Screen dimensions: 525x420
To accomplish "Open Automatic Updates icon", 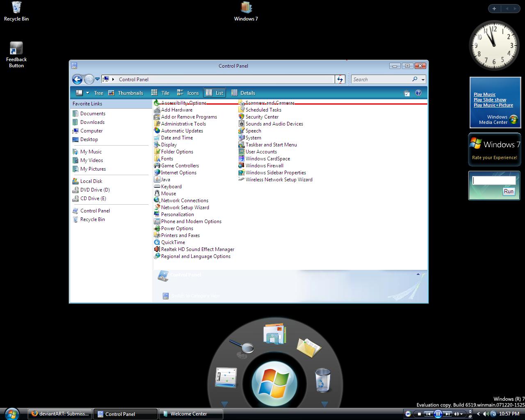I will [157, 131].
